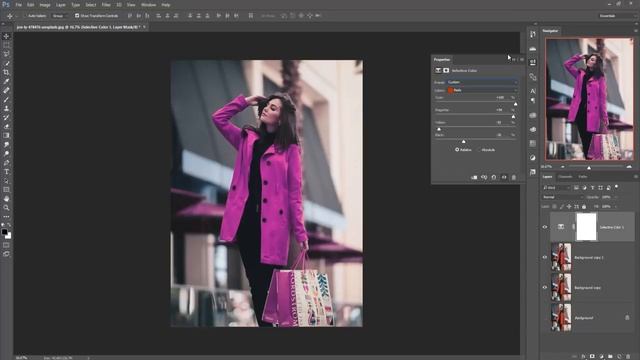The height and width of the screenshot is (360, 640).
Task: Open the Filter menu
Action: (x=106, y=5)
